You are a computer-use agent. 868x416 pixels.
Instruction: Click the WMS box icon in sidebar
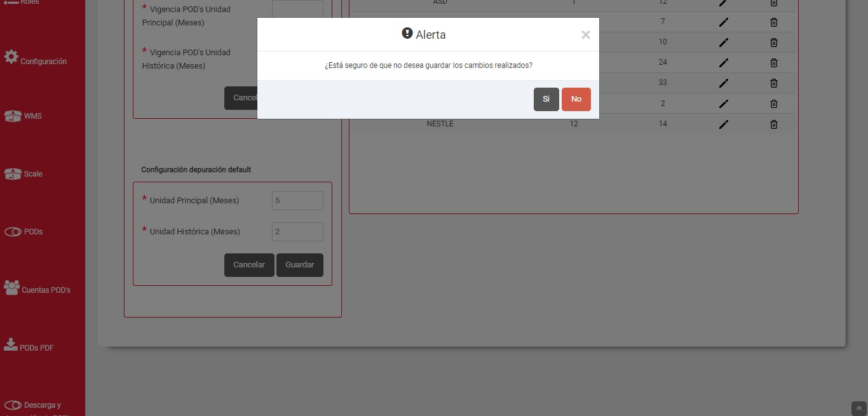tap(13, 116)
